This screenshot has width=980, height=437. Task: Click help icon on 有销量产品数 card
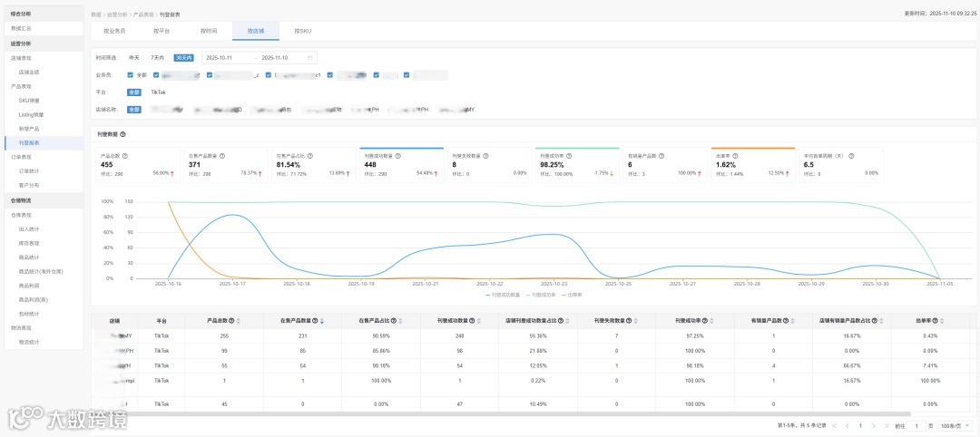pos(661,156)
